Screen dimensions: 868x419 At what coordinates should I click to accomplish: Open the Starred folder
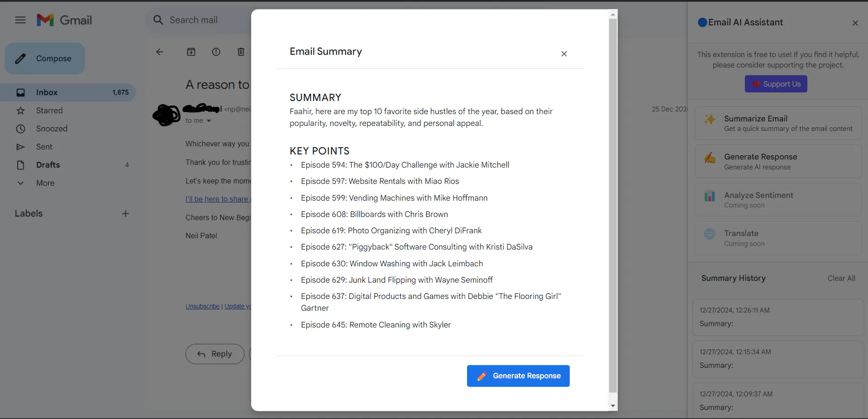[68, 111]
